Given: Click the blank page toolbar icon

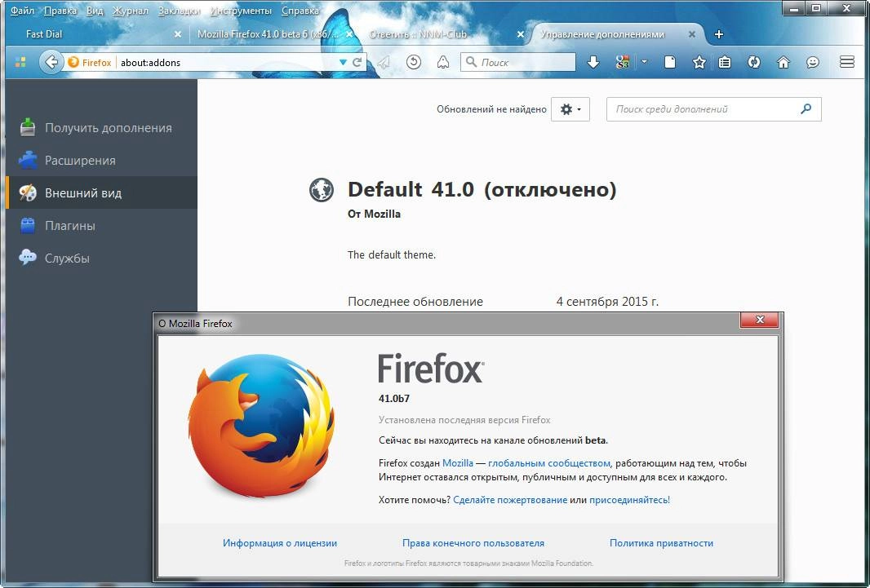Looking at the screenshot, I should click(670, 62).
